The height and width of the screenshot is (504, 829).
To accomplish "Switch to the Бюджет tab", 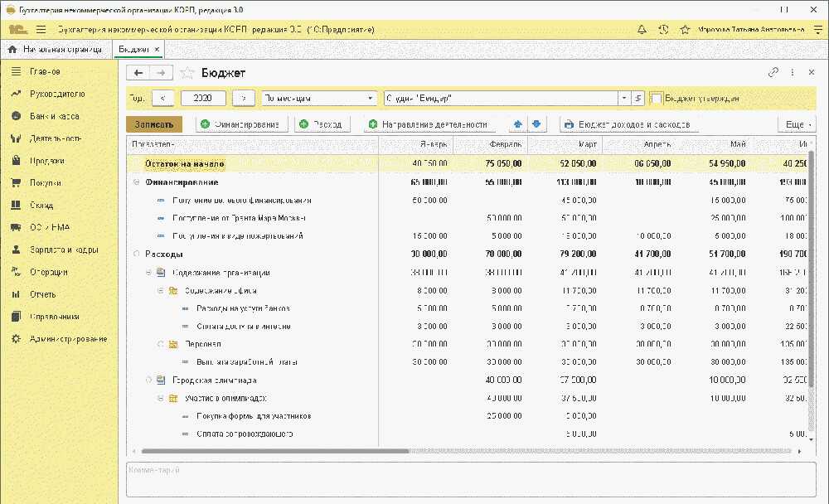I will 133,49.
